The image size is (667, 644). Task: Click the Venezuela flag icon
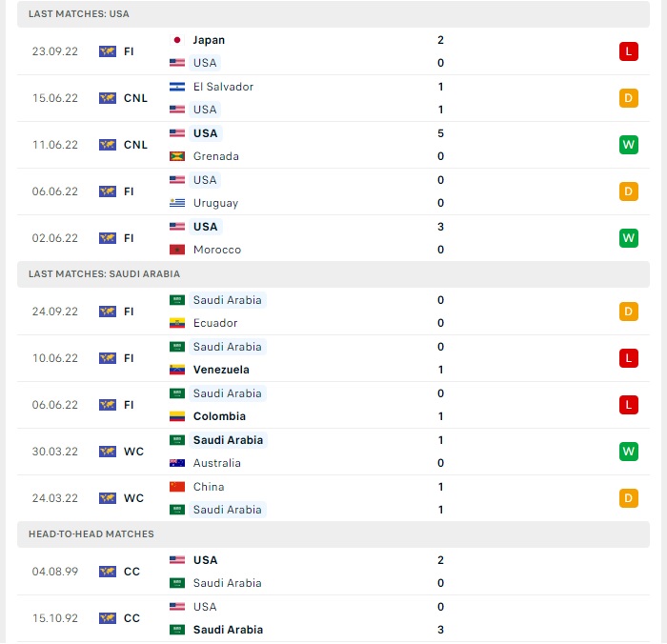[x=177, y=370]
